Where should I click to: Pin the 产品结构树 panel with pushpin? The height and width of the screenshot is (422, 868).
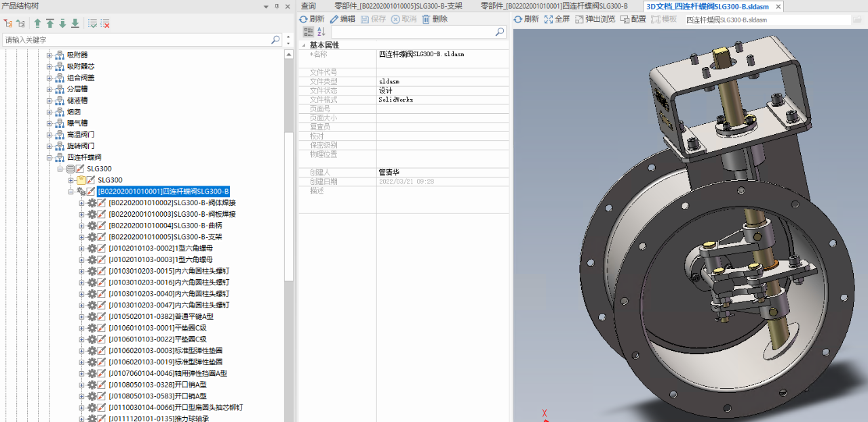276,6
